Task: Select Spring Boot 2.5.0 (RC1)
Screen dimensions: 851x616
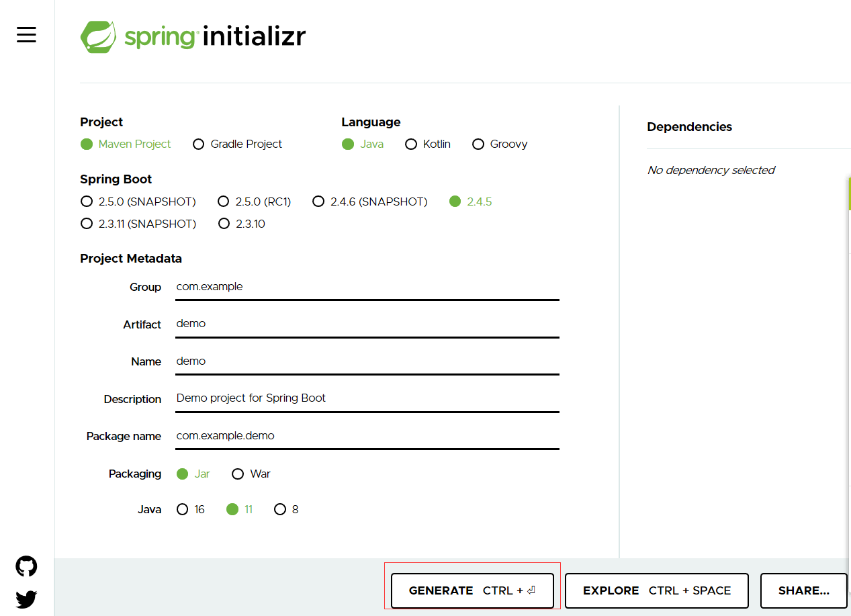Action: pyautogui.click(x=224, y=202)
